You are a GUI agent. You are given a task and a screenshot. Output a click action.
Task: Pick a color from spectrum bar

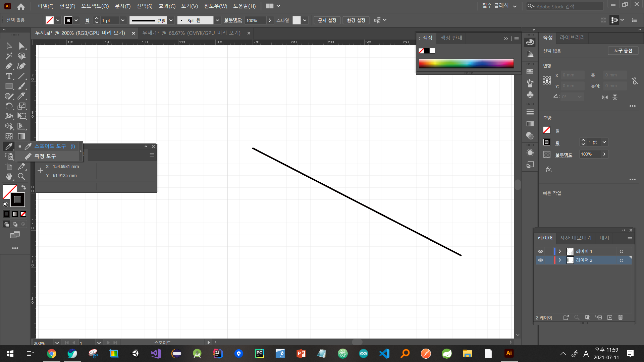[466, 63]
